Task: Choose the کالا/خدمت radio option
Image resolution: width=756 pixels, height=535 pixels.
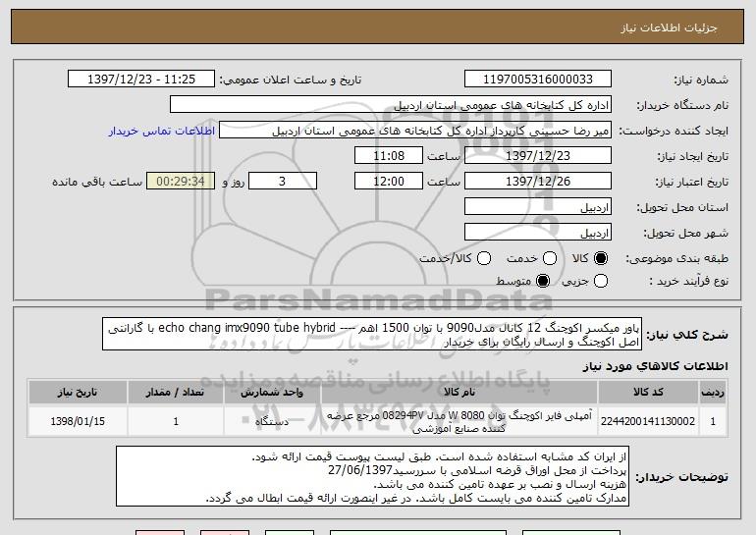Action: tap(483, 258)
